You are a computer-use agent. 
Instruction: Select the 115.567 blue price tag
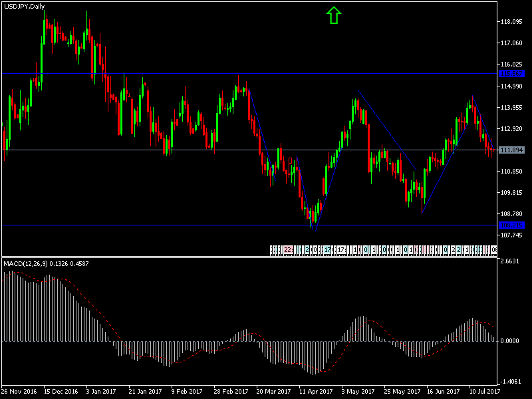pyautogui.click(x=511, y=73)
